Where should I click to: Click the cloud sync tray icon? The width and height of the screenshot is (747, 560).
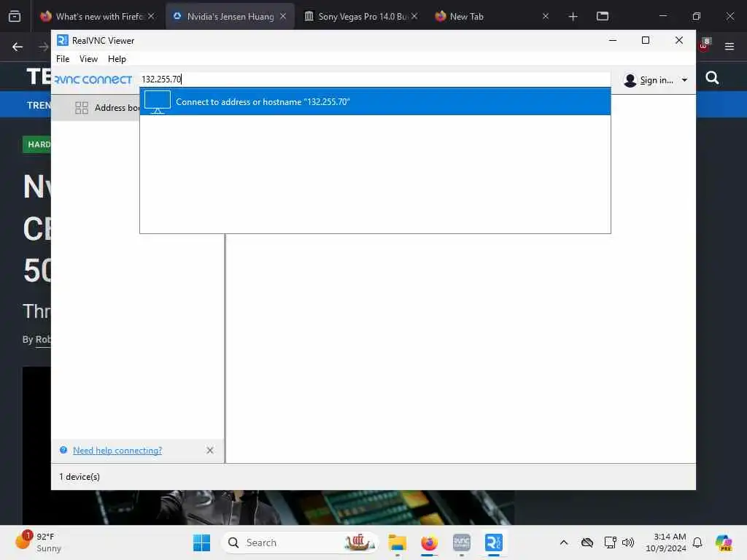(587, 542)
